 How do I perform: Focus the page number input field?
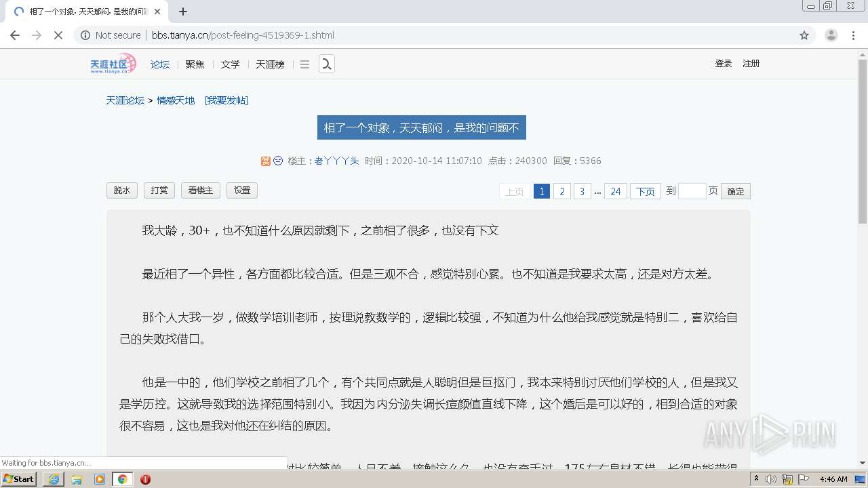pos(692,191)
